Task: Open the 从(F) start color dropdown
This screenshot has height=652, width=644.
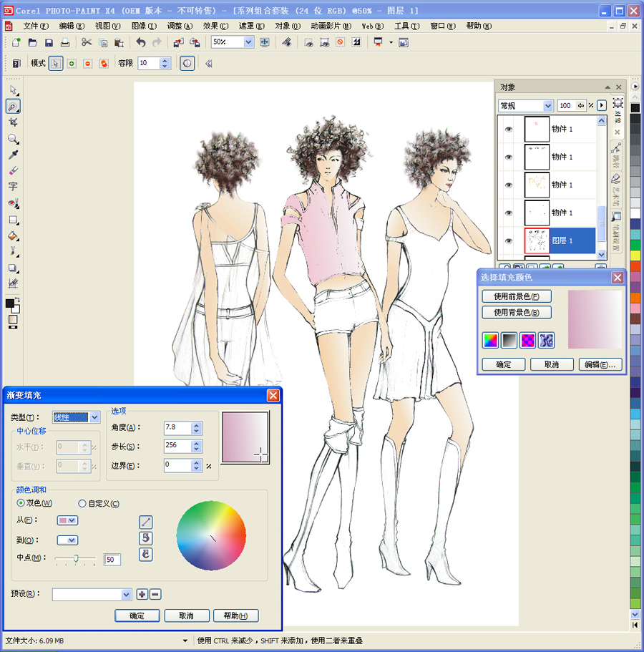Action: coord(67,520)
